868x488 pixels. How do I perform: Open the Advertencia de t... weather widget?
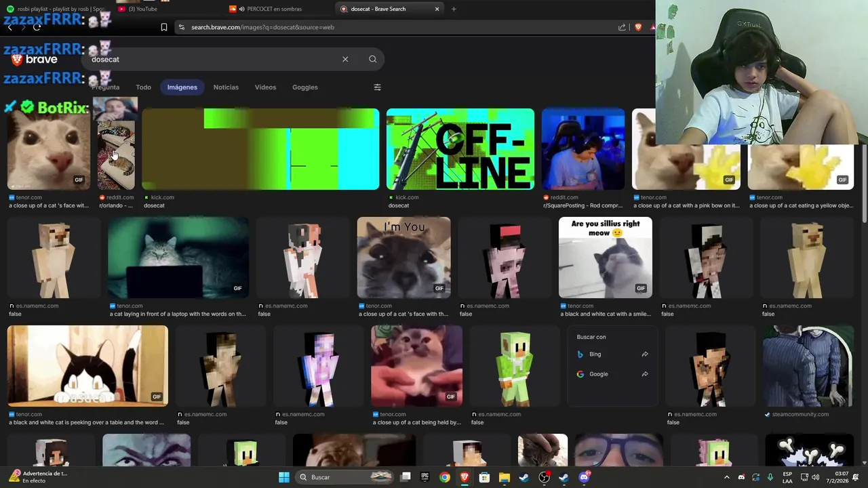(x=38, y=477)
